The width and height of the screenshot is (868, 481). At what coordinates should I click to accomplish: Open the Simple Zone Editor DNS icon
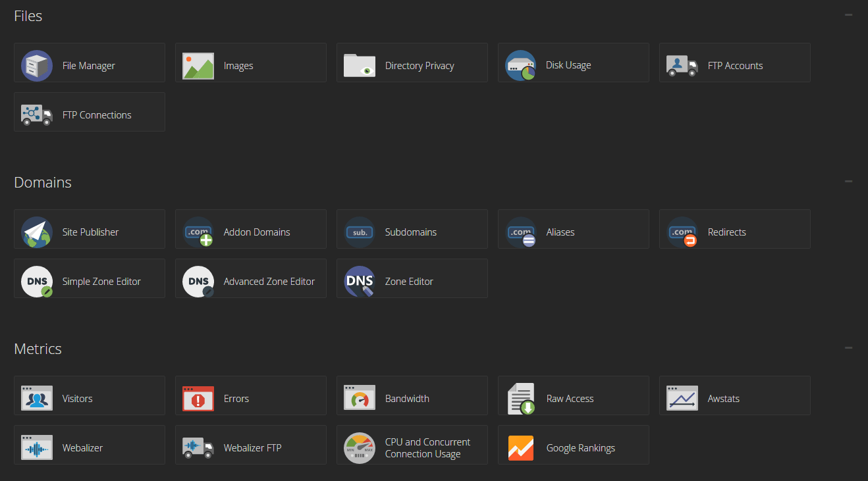37,282
